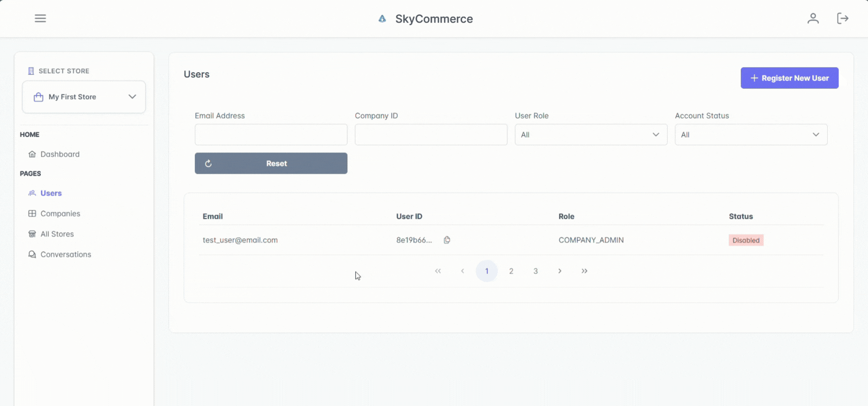Go to page 2
Viewport: 868px width, 406px height.
coord(511,271)
